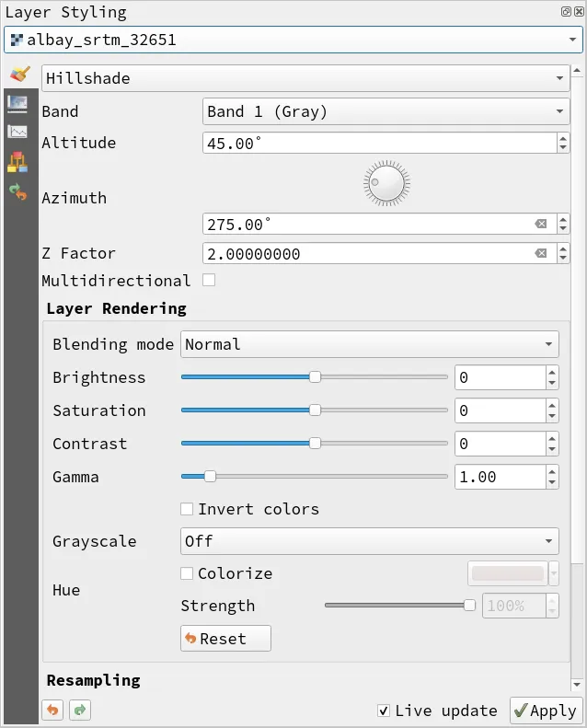Screen dimensions: 587x728
Task: Open the Band 1 (Gray) dropdown
Action: pos(386,111)
